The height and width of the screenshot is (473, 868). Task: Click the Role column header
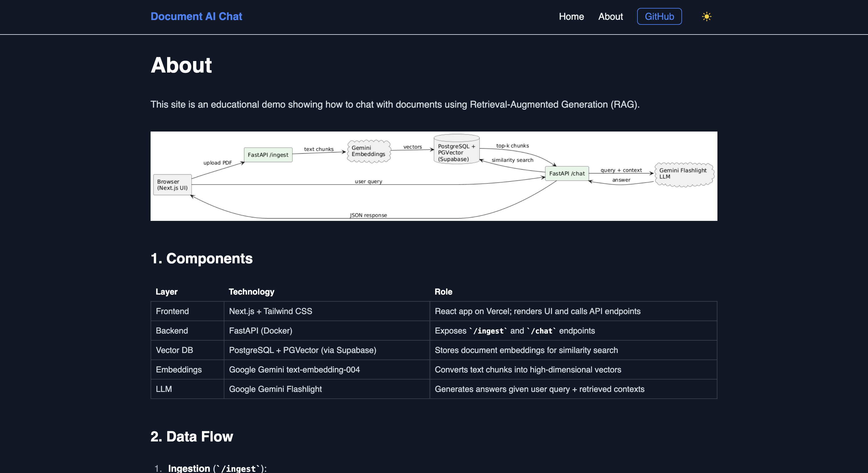pyautogui.click(x=443, y=292)
